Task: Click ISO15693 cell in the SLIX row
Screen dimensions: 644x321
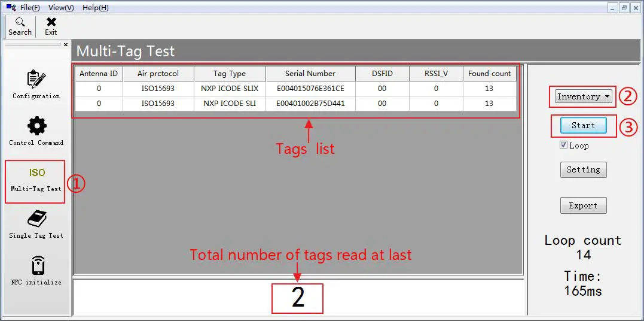Action: pyautogui.click(x=158, y=89)
